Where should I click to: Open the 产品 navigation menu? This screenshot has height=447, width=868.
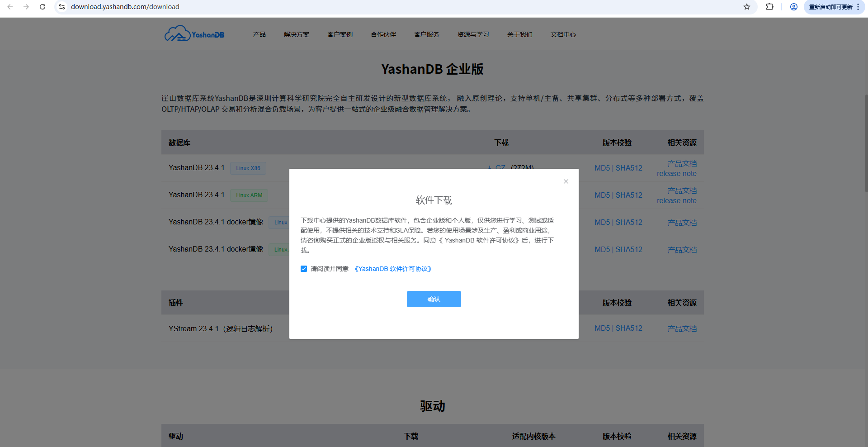pyautogui.click(x=259, y=34)
